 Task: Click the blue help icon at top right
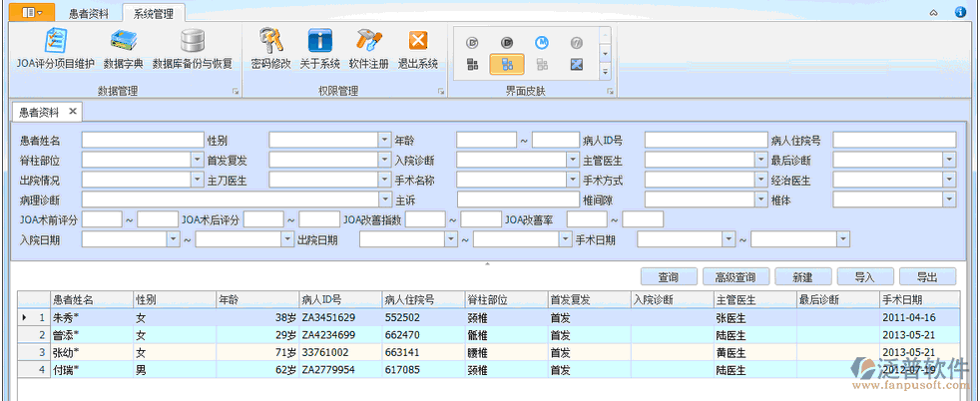point(960,12)
